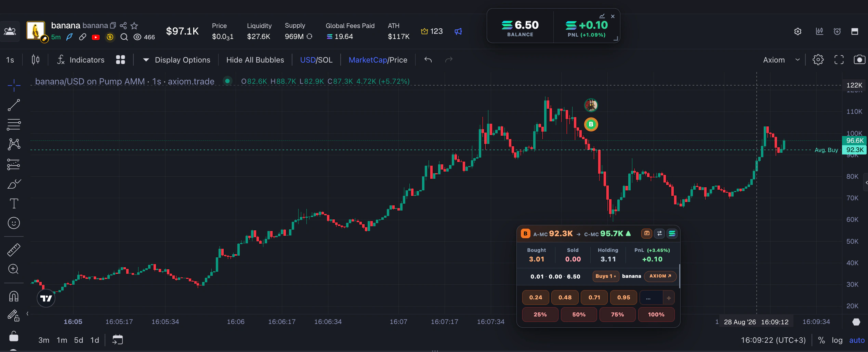
Task: Click the 0.24 quick amount button
Action: point(536,297)
